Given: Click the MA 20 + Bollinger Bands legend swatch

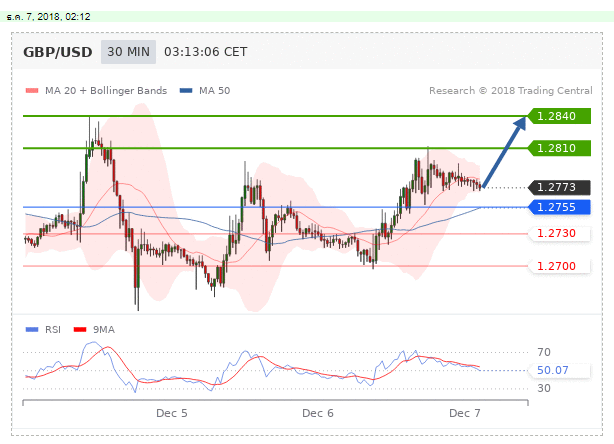Looking at the screenshot, I should (32, 91).
